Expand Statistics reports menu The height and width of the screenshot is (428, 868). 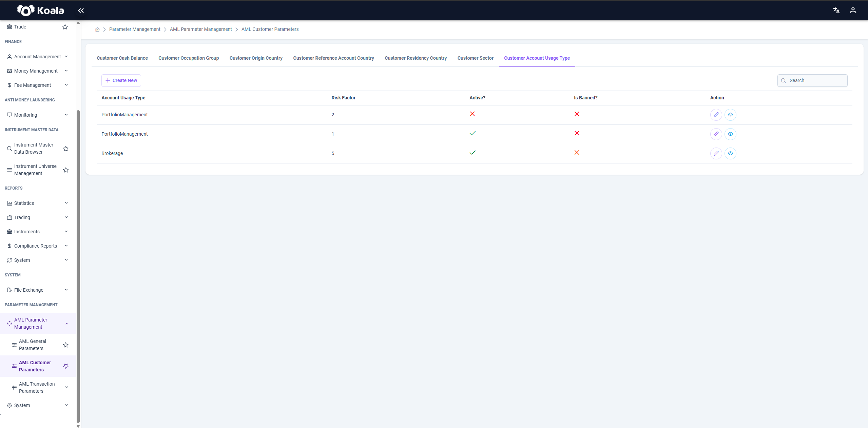[x=37, y=203]
